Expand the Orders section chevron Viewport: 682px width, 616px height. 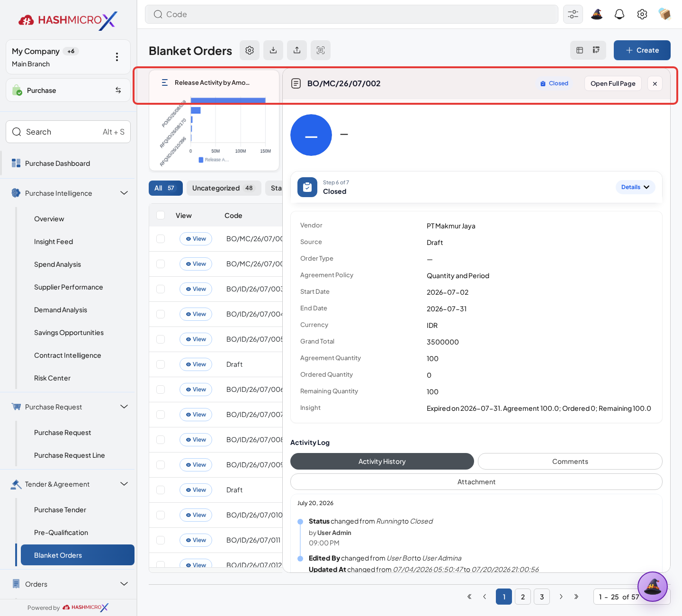coord(124,584)
